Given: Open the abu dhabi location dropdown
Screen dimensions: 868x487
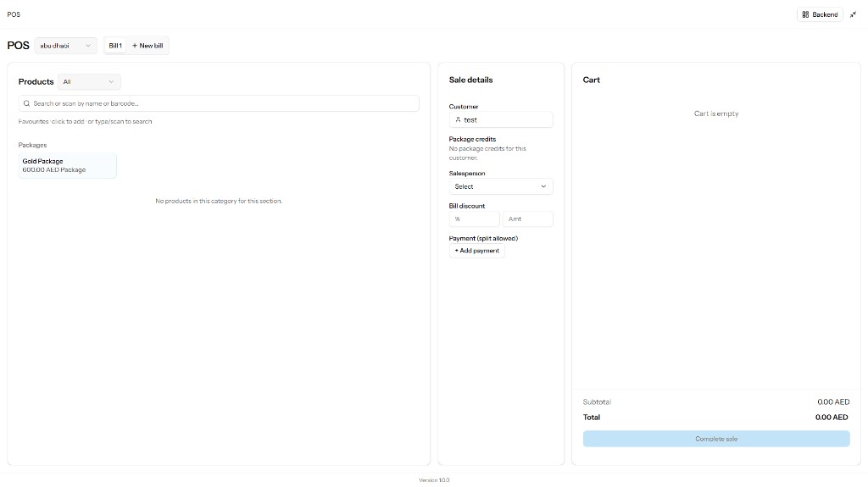Looking at the screenshot, I should 65,46.
